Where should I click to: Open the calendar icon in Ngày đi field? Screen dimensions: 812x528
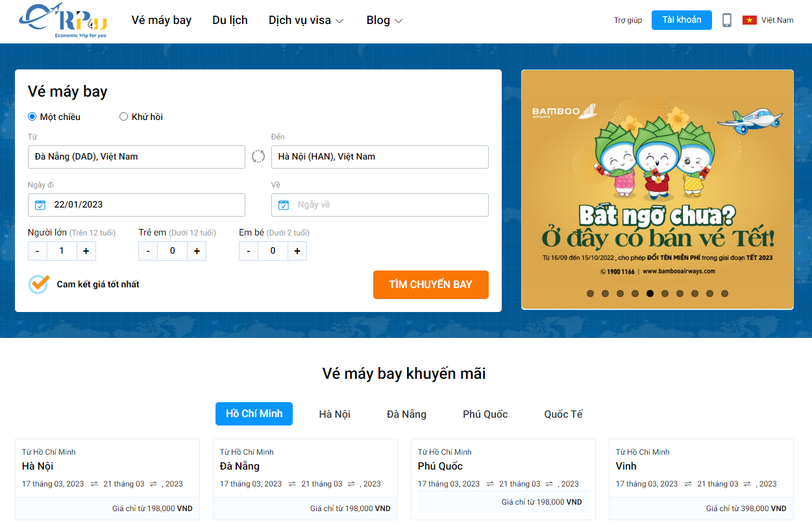40,204
